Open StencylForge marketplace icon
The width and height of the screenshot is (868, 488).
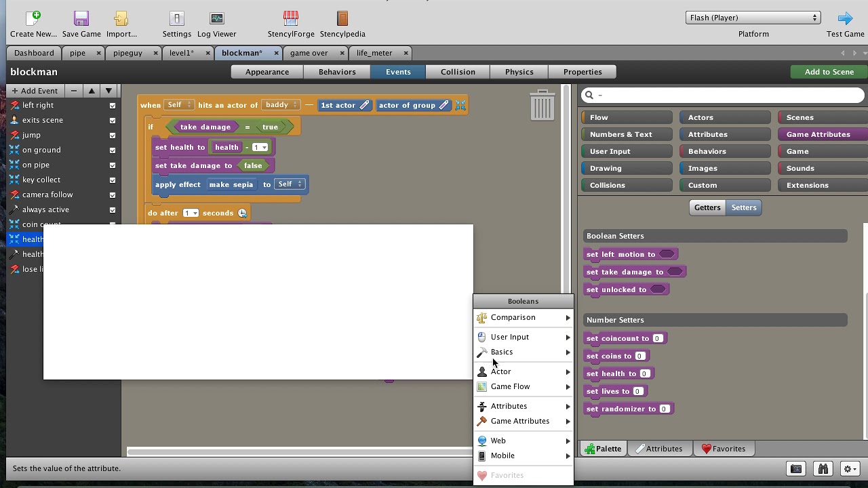click(291, 18)
